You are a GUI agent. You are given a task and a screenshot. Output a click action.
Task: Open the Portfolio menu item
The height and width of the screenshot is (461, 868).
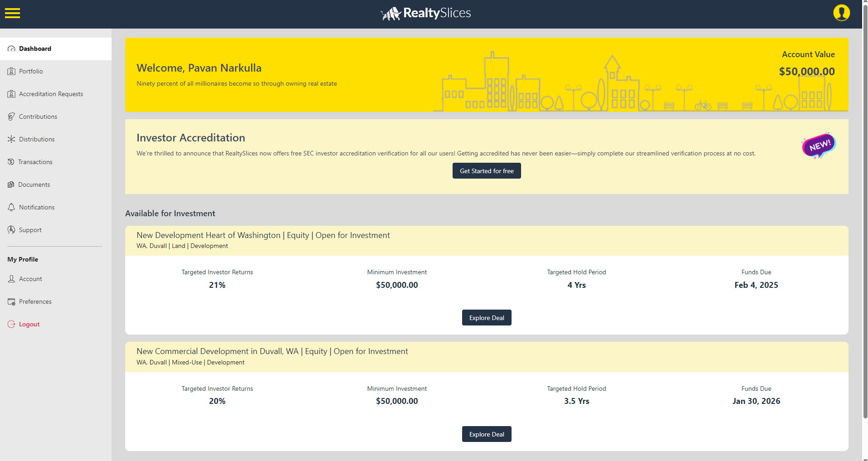tap(56, 71)
